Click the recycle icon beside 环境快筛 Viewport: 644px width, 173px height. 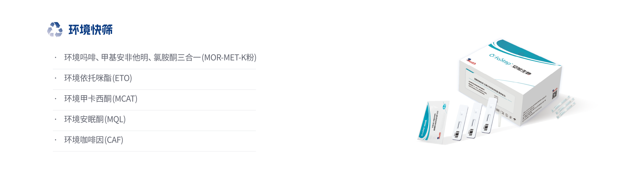pyautogui.click(x=55, y=30)
